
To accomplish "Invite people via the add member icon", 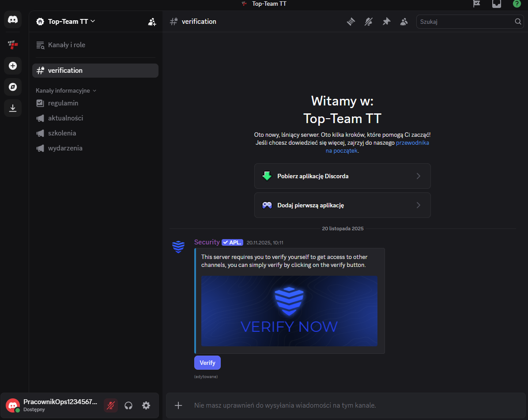I will click(152, 22).
